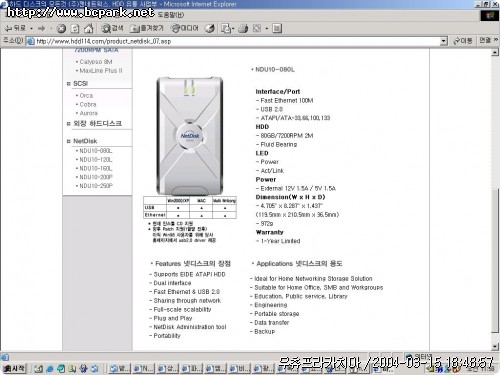Screen dimensions: 500x375
Task: Open the Media (미디어) bar
Action: click(185, 28)
